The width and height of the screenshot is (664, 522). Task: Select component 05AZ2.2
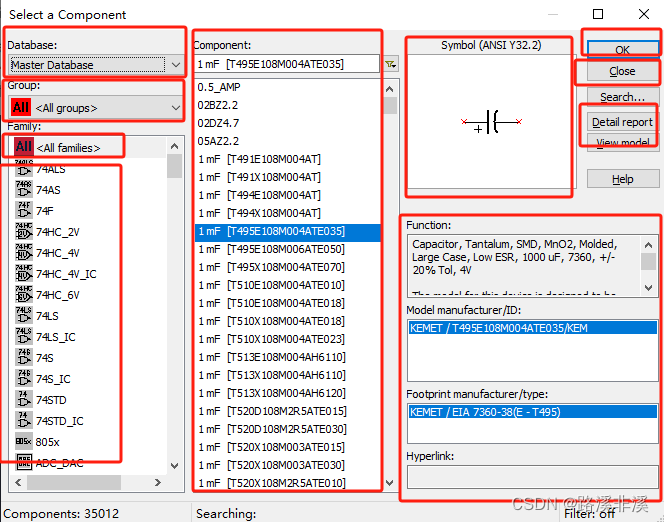pyautogui.click(x=288, y=141)
